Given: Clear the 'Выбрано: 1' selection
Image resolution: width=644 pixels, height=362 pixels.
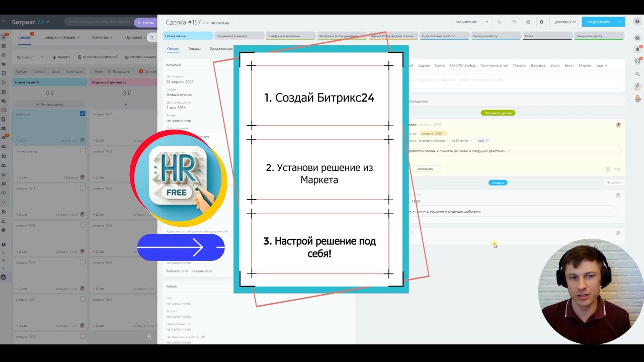Looking at the screenshot, I should [42, 57].
